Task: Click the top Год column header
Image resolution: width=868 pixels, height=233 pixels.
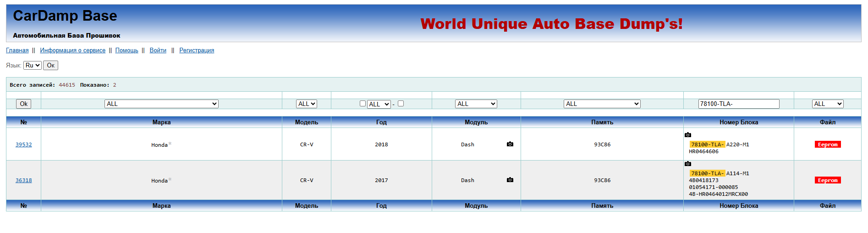Action: pos(381,122)
